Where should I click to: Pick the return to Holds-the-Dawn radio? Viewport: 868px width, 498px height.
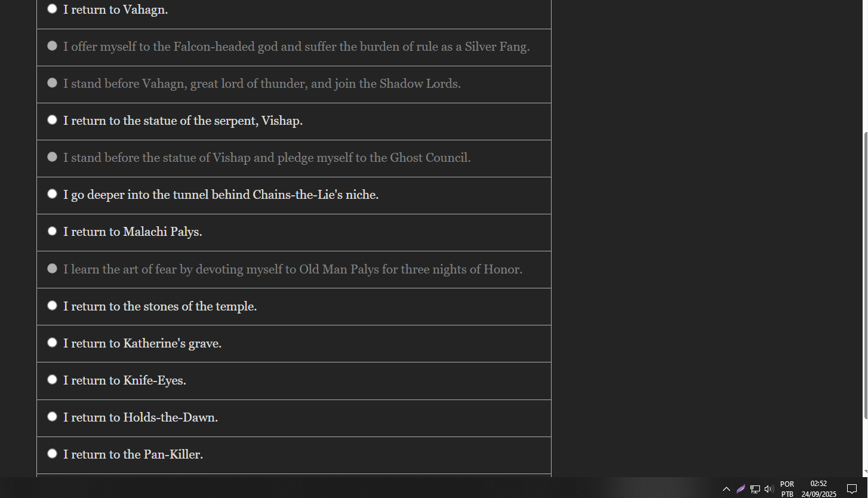(x=53, y=417)
